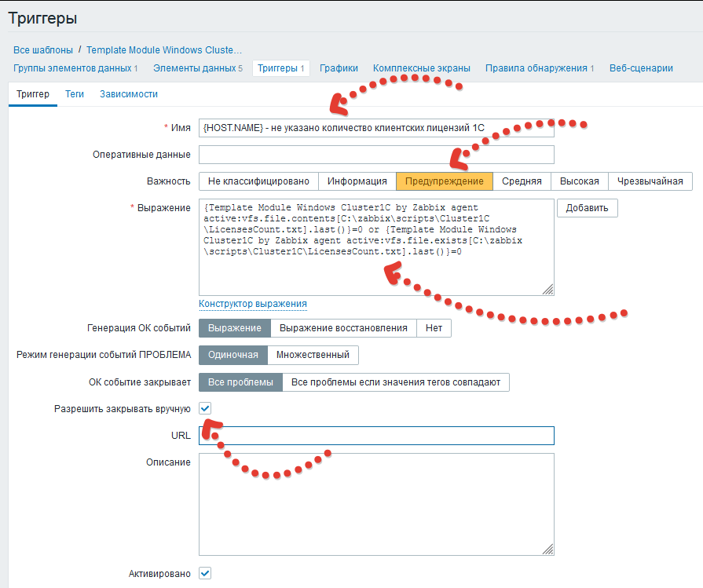Click the 'Имя' trigger name field
Viewport: 703px width, 588px height.
376,128
